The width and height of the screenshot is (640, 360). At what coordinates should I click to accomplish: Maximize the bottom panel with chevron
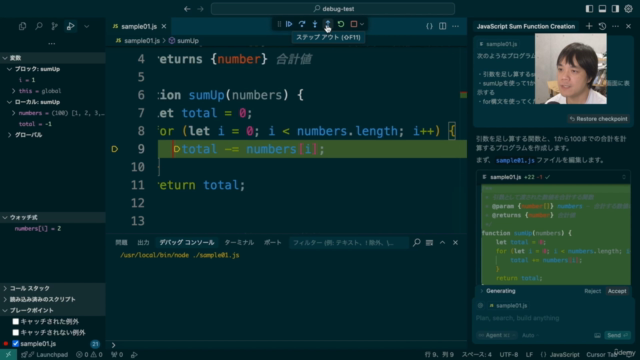tap(442, 242)
